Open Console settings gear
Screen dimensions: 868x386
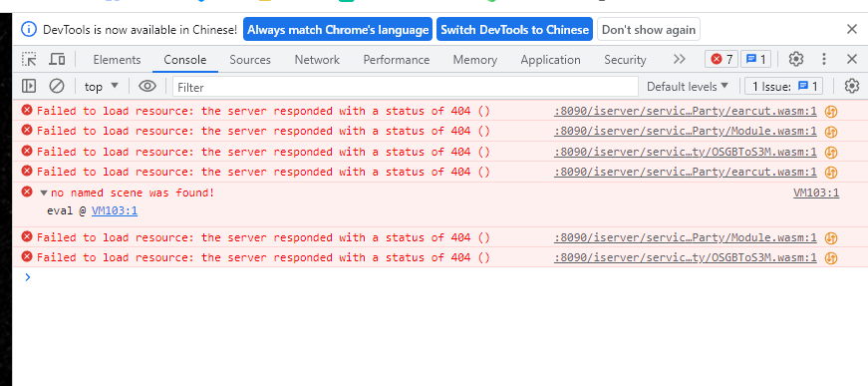tap(852, 86)
